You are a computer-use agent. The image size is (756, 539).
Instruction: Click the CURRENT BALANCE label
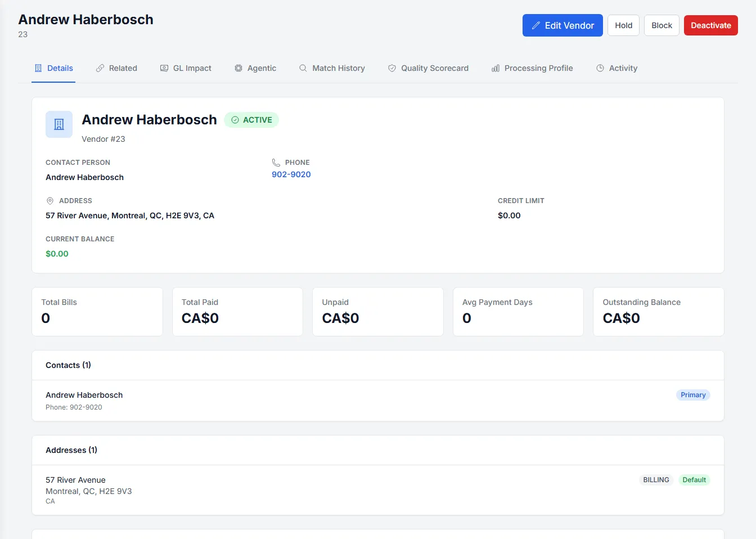(80, 239)
